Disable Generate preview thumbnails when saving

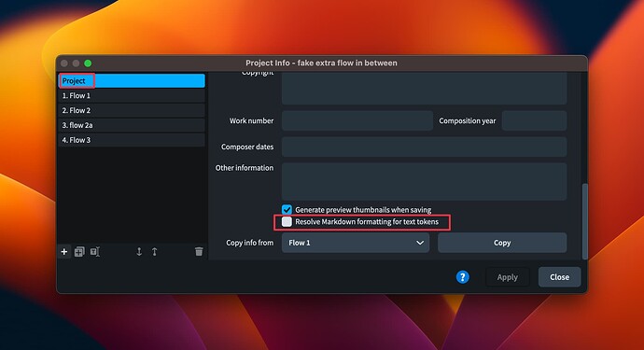pyautogui.click(x=287, y=209)
